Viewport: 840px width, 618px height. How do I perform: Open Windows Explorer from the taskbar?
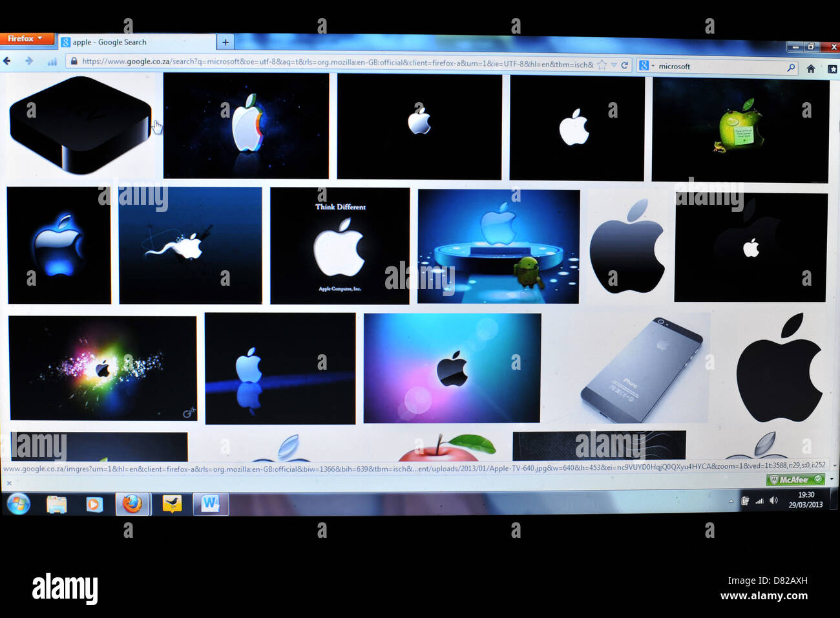click(57, 504)
